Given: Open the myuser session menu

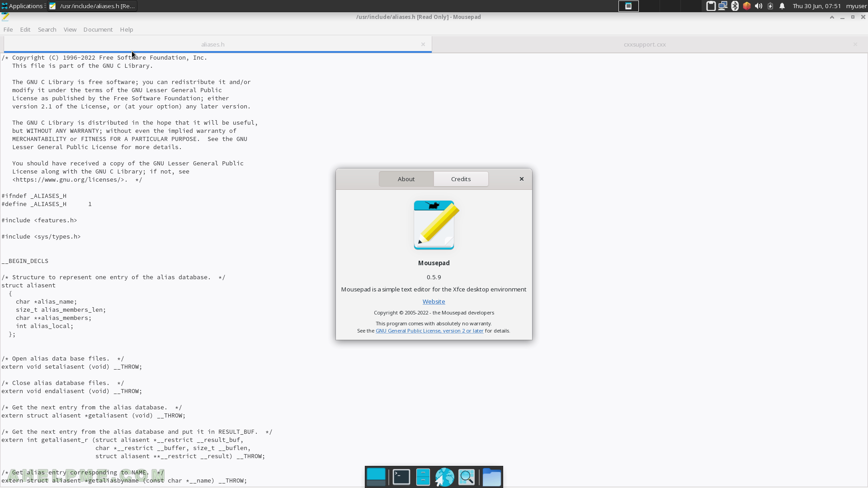Looking at the screenshot, I should (856, 6).
